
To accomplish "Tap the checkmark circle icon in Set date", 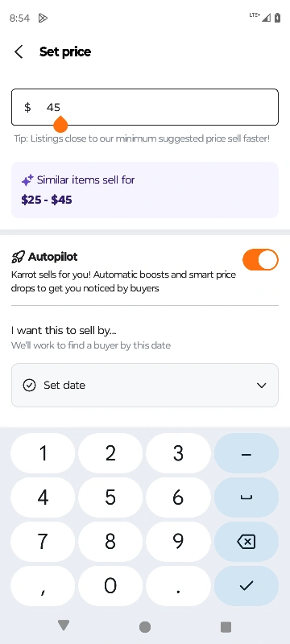I will coord(29,386).
